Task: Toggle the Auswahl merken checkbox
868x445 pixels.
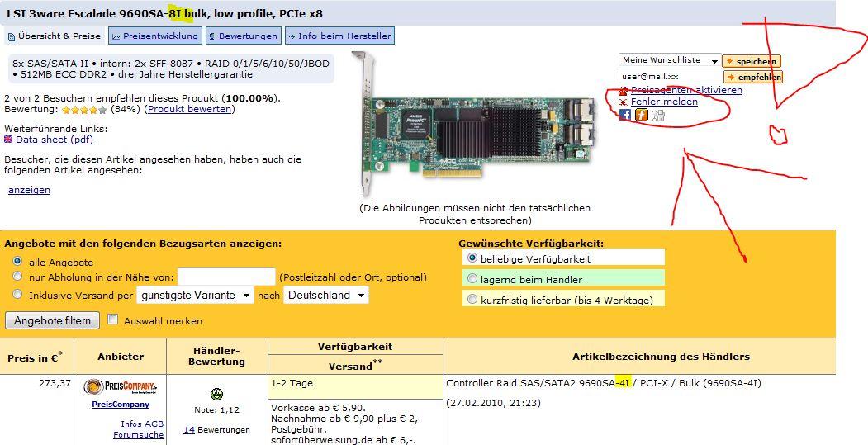Action: [x=113, y=320]
